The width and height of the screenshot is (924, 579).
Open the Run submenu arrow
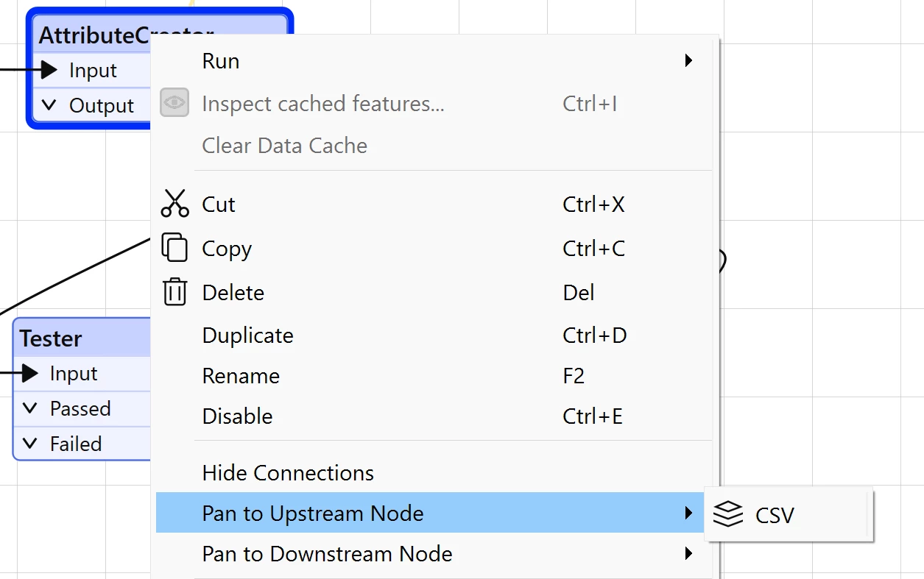point(688,60)
